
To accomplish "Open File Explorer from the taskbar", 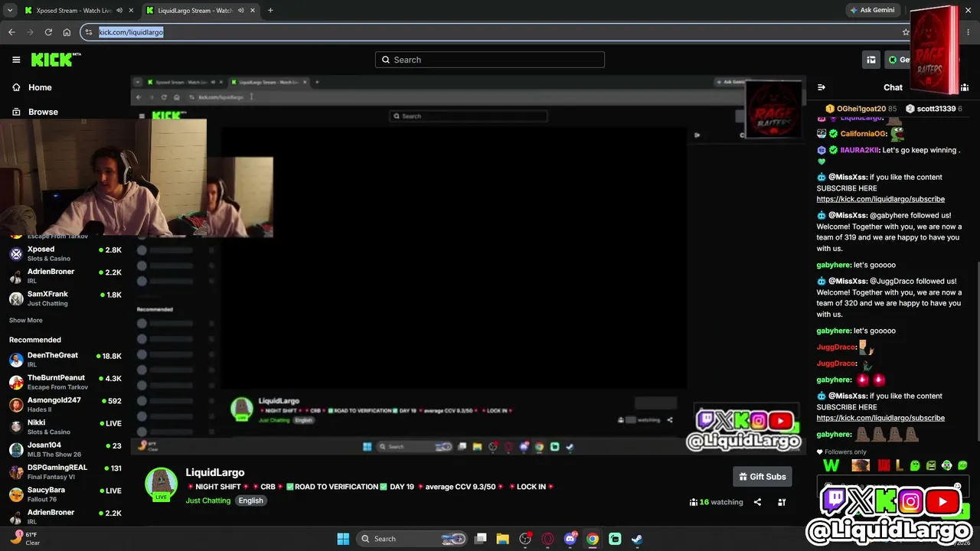I will (503, 539).
